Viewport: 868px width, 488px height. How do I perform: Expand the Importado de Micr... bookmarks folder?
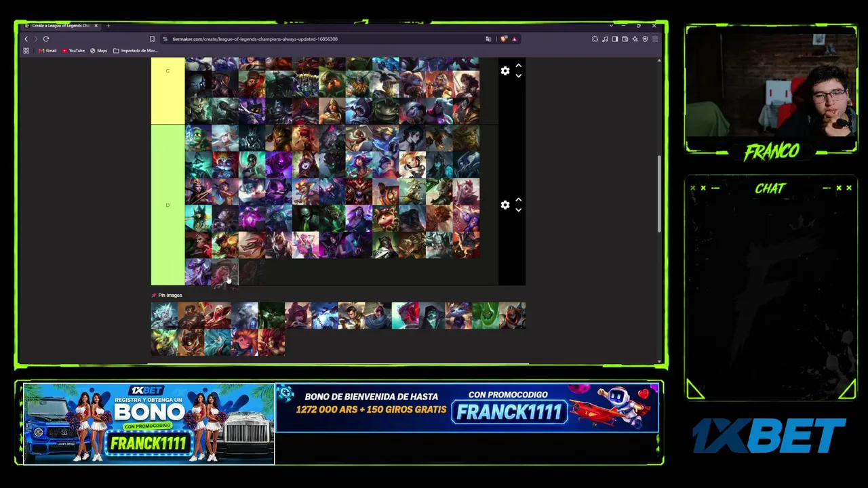[x=135, y=51]
